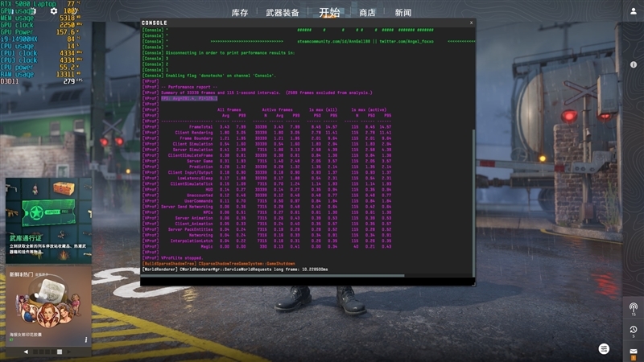Click the 'Performance report' line
The width and height of the screenshot is (644, 362).
(189, 87)
